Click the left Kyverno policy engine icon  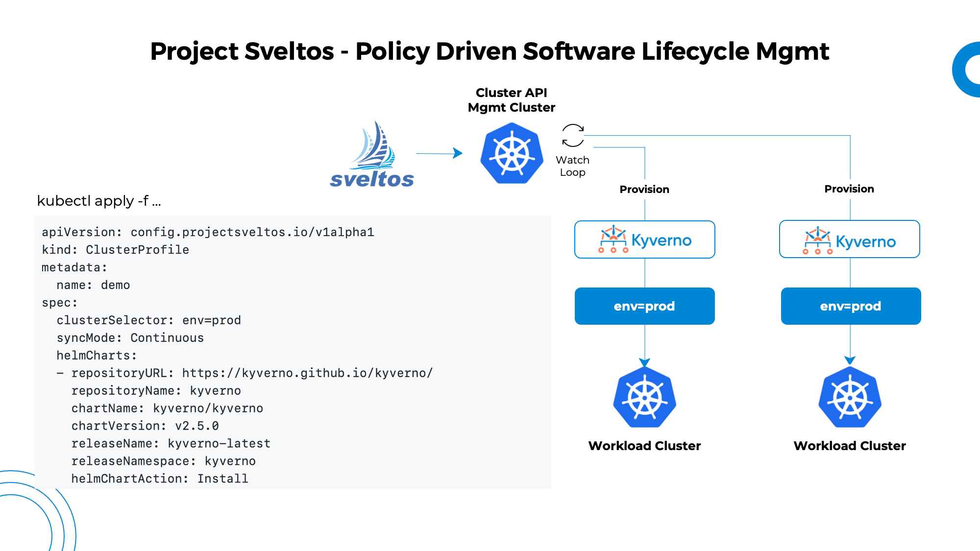[606, 239]
